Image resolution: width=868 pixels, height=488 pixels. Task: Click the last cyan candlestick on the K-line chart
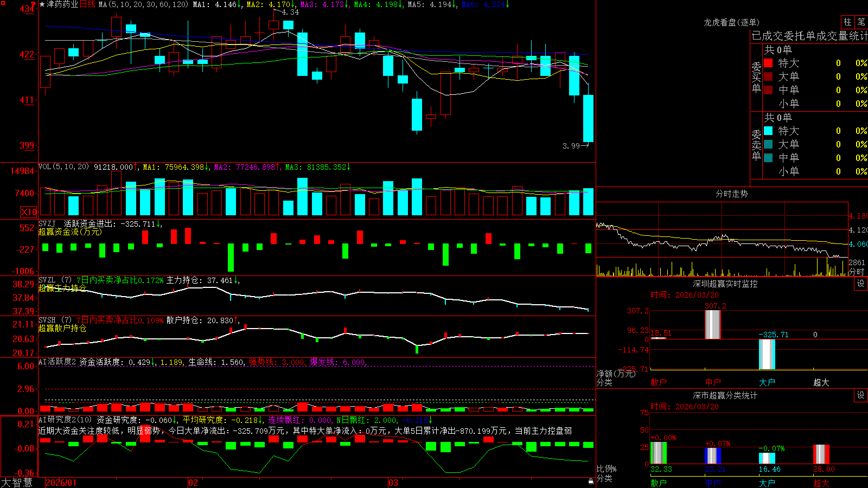tap(588, 118)
